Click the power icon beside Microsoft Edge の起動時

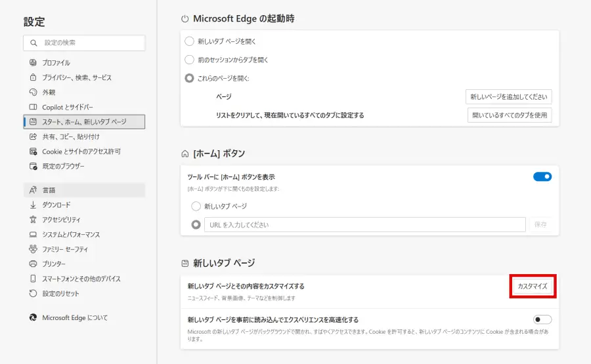[x=185, y=19]
